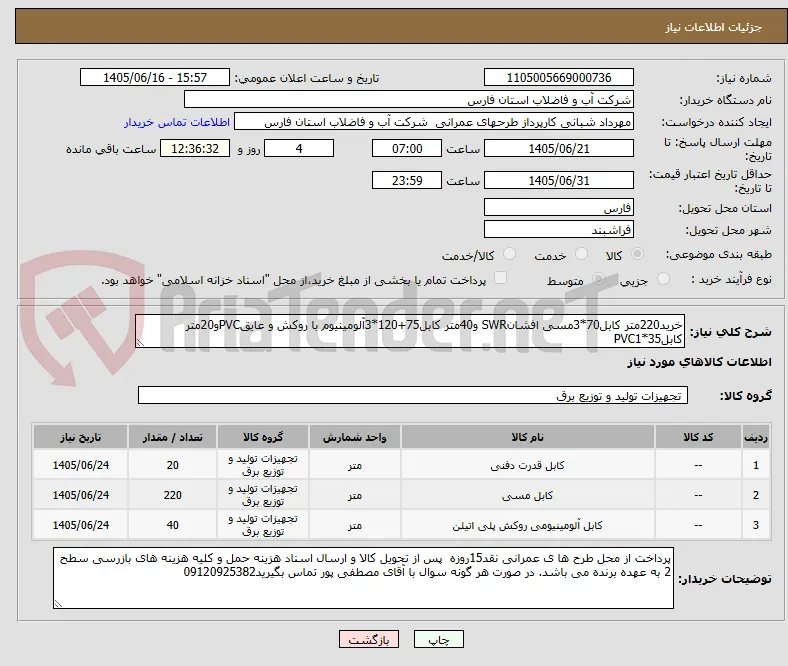Click the unit متر in row 2
The width and height of the screenshot is (788, 666).
point(355,496)
